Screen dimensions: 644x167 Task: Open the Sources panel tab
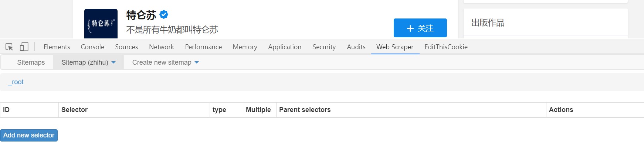coord(126,47)
